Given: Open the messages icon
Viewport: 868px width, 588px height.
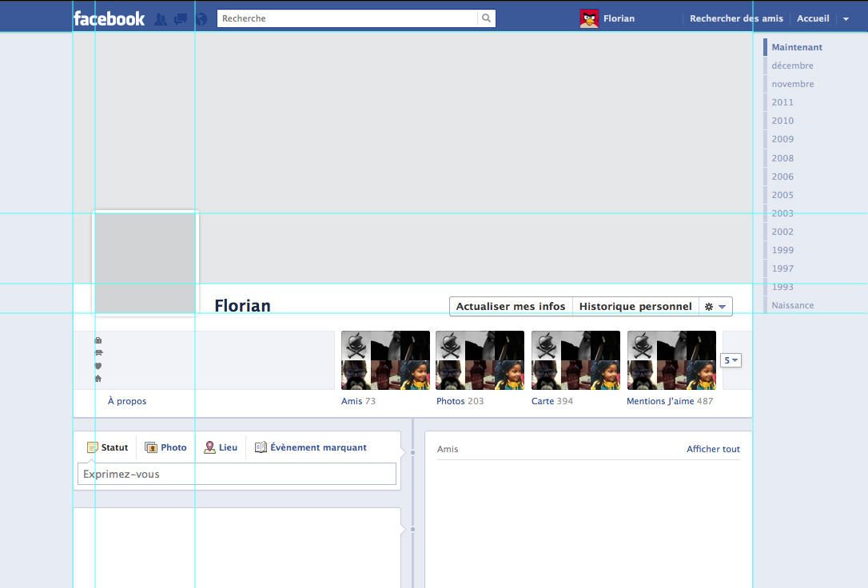Looking at the screenshot, I should pos(180,18).
